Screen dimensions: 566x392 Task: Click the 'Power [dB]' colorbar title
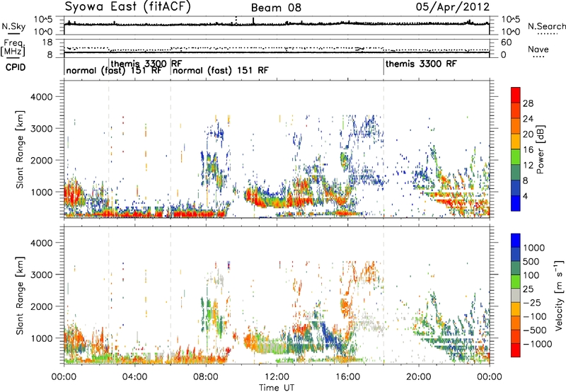540,149
